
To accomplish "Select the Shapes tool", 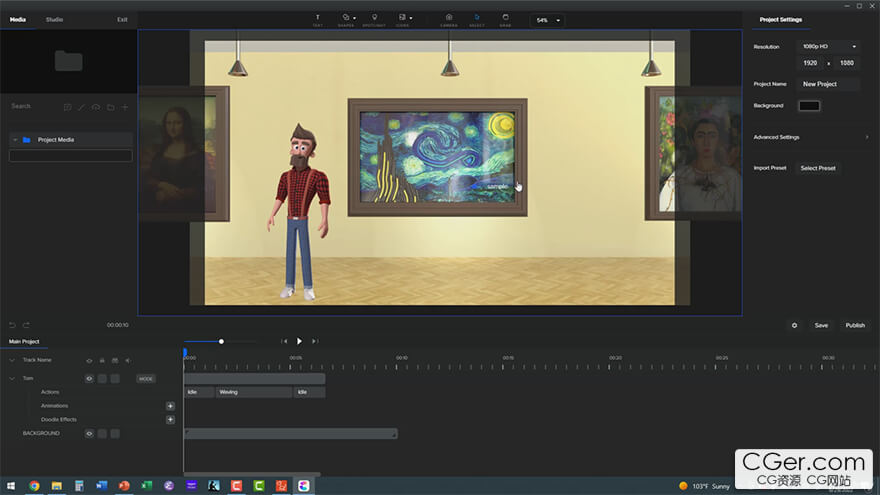I will pyautogui.click(x=346, y=20).
